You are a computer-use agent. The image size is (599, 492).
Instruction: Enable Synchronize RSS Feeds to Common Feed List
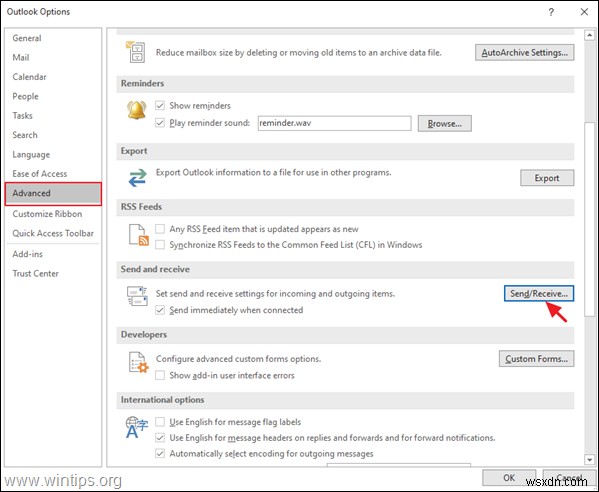pos(160,244)
